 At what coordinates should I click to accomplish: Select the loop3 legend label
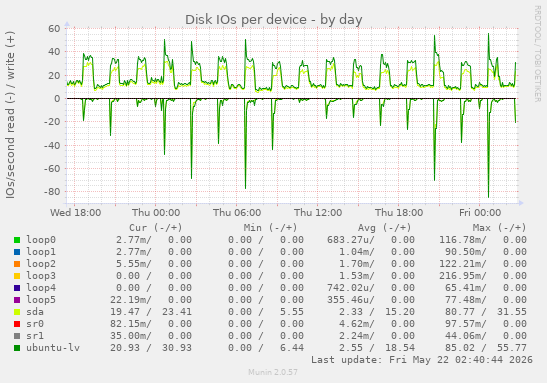click(x=41, y=276)
